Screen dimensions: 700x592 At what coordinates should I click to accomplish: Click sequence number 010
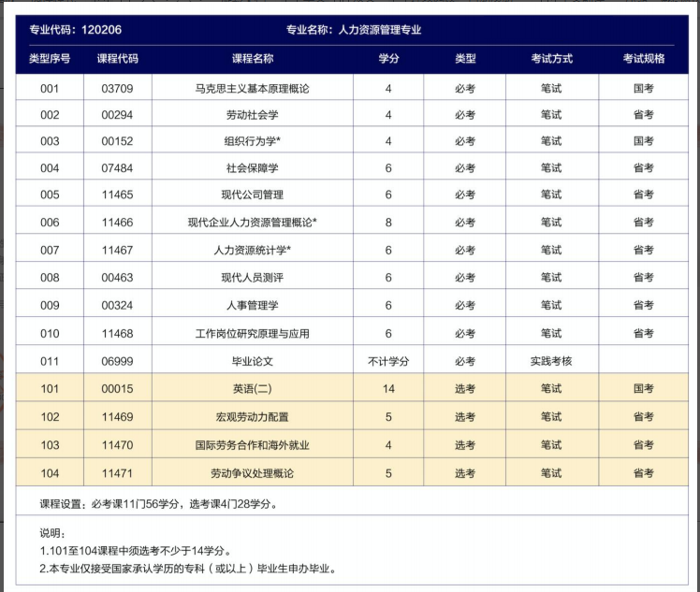[x=50, y=334]
